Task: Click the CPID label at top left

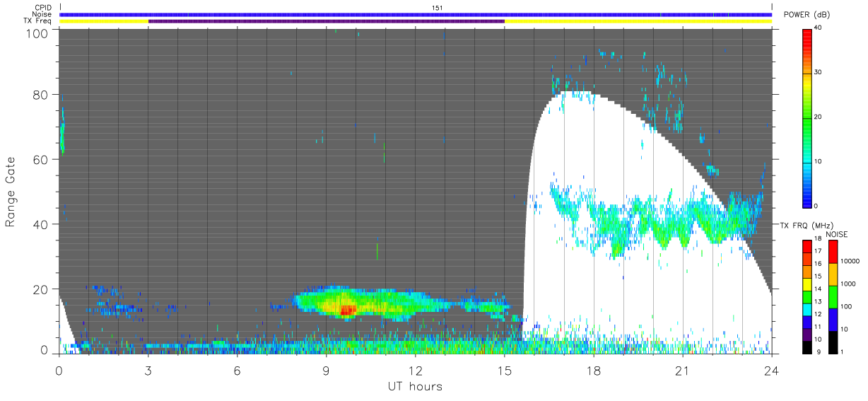Action: tap(42, 8)
